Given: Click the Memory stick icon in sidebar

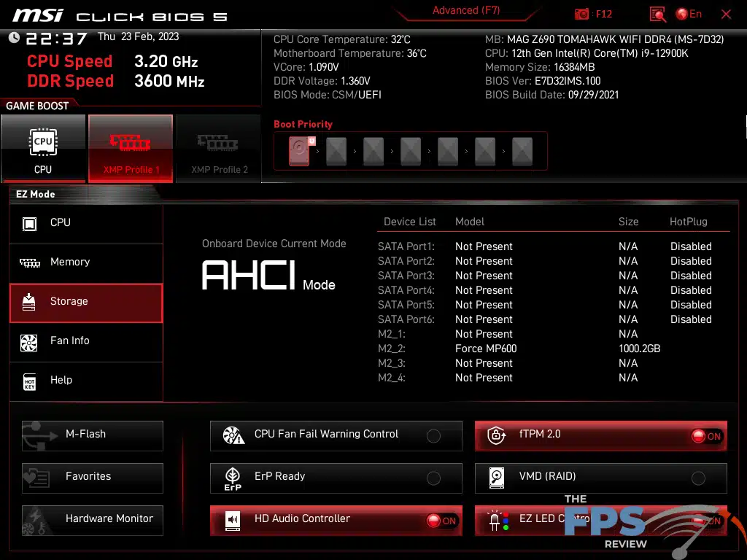Looking at the screenshot, I should coord(29,262).
